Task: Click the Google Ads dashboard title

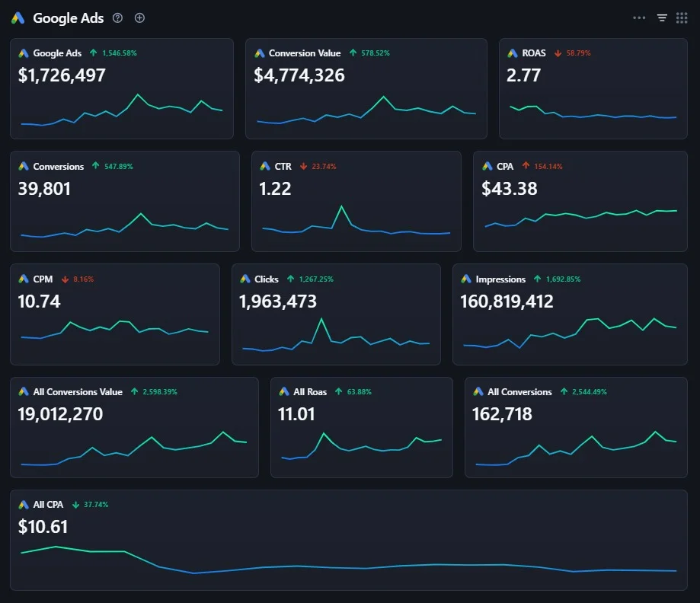Action: click(69, 18)
